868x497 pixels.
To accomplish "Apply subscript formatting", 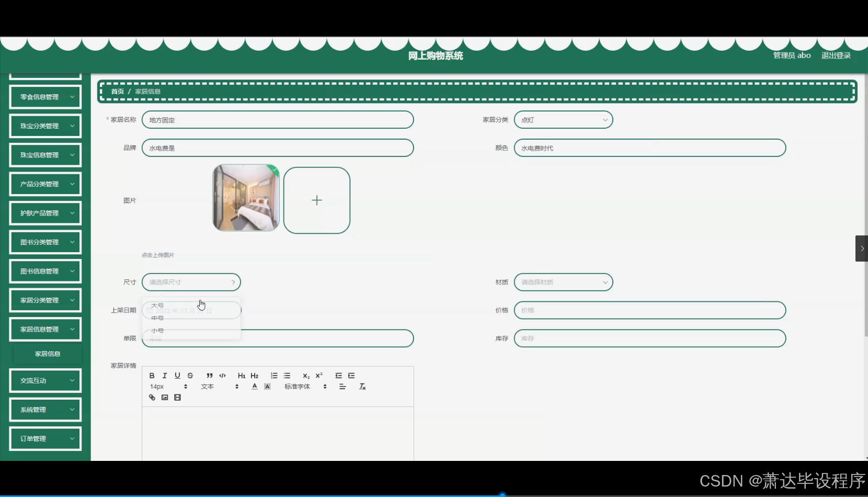I will click(x=306, y=376).
